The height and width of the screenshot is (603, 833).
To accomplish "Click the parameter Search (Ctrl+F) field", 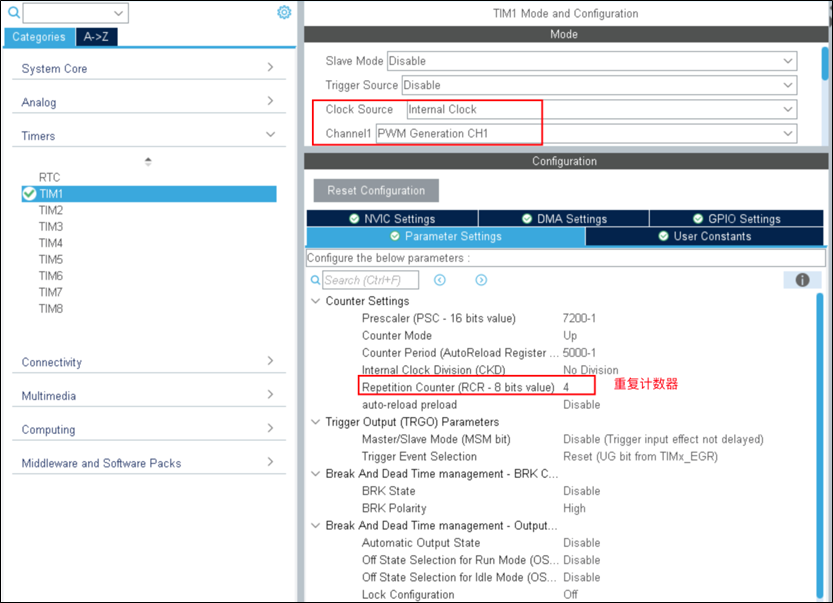I will click(x=370, y=281).
